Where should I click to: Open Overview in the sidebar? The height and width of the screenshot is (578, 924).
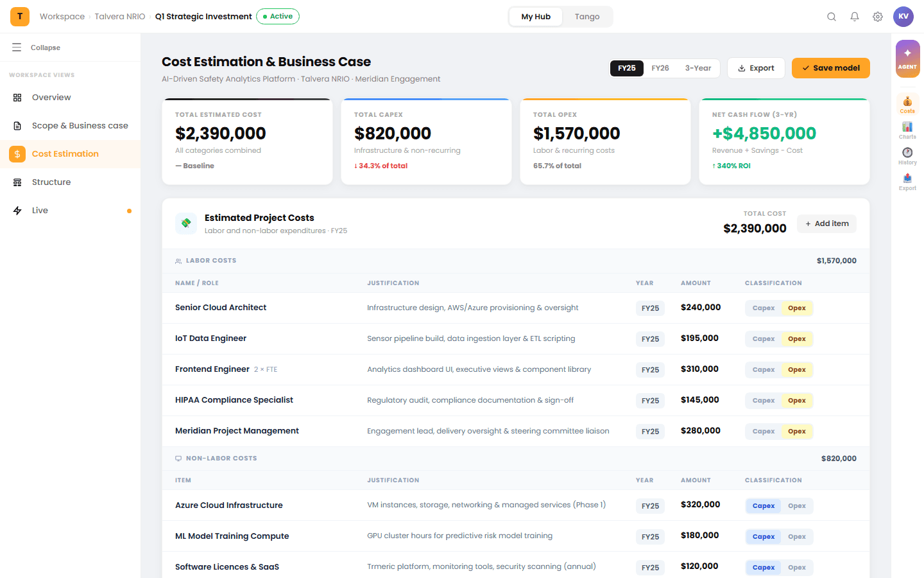[x=71, y=98]
